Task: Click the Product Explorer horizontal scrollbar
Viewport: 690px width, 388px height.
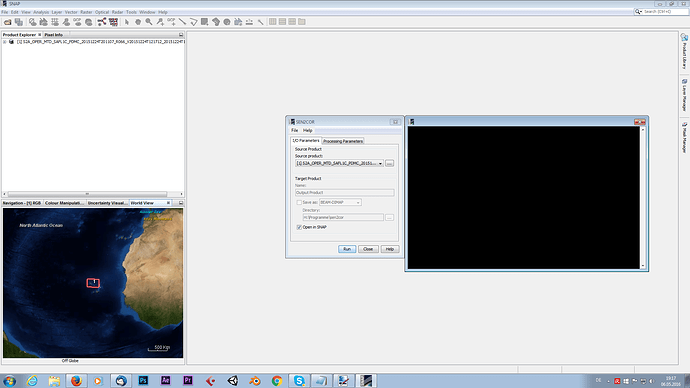Action: [x=87, y=194]
